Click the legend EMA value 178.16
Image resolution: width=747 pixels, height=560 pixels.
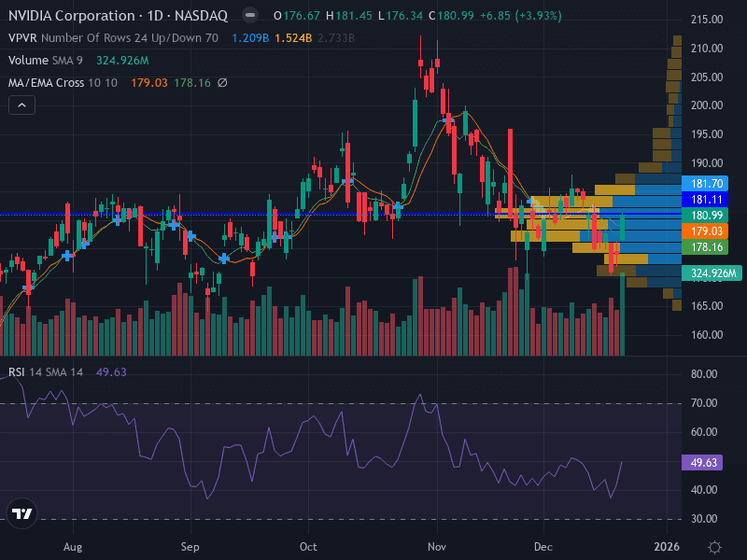coord(192,83)
